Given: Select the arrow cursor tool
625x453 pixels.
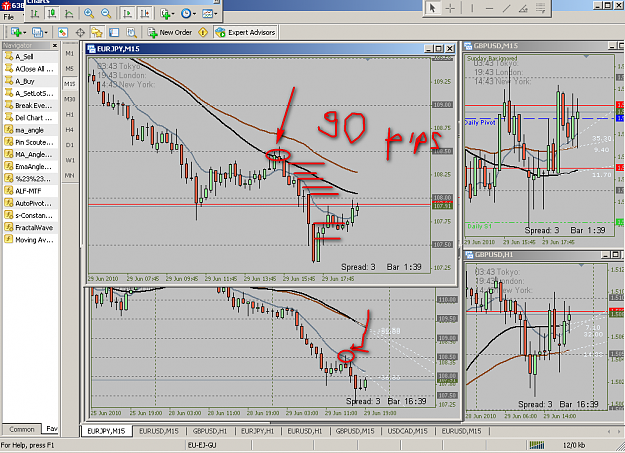Looking at the screenshot, I should (432, 8).
